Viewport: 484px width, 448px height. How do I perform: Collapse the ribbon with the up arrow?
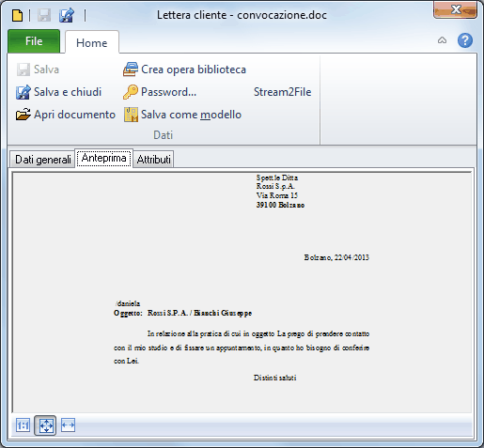tap(442, 40)
